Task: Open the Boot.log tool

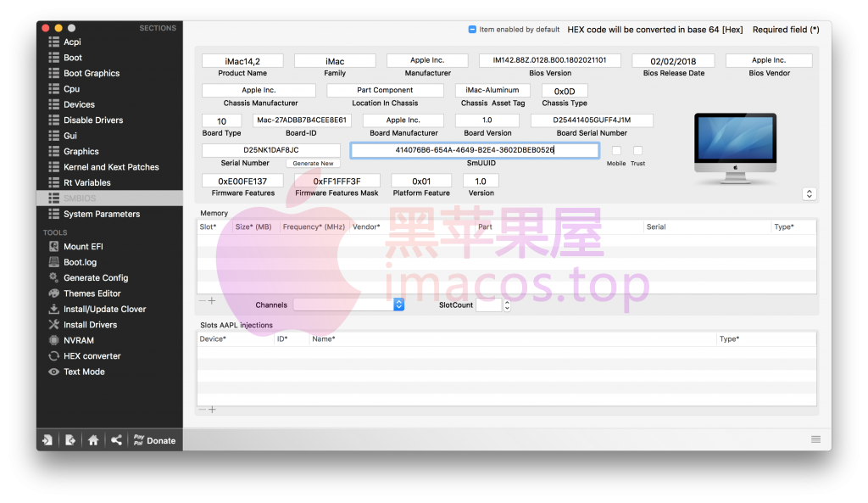Action: pyautogui.click(x=109, y=262)
